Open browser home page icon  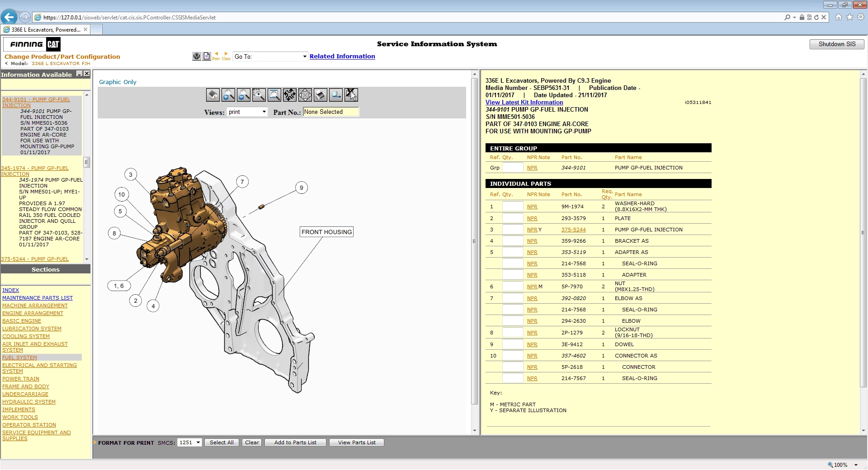tap(839, 17)
